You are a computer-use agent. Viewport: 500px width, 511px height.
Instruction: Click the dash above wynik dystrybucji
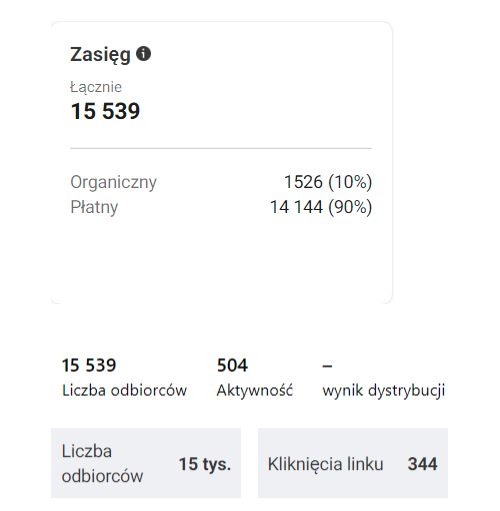(x=327, y=366)
